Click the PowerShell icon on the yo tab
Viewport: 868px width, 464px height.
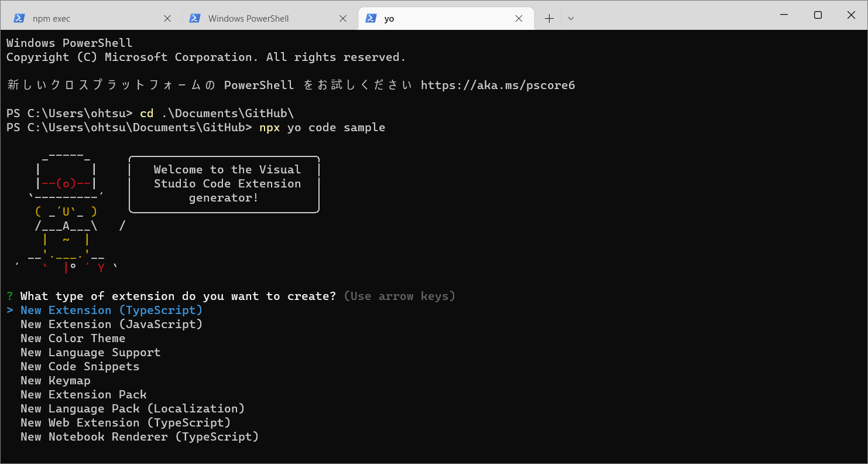point(370,18)
